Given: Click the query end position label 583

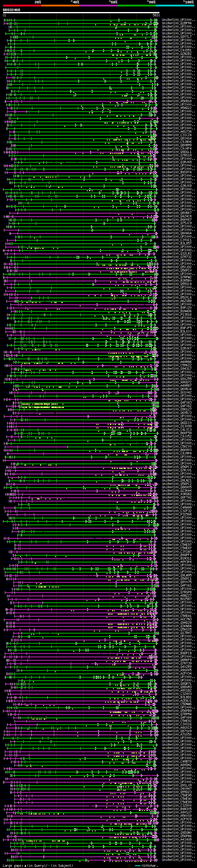Looking at the screenshot, I should pyautogui.click(x=155, y=15).
